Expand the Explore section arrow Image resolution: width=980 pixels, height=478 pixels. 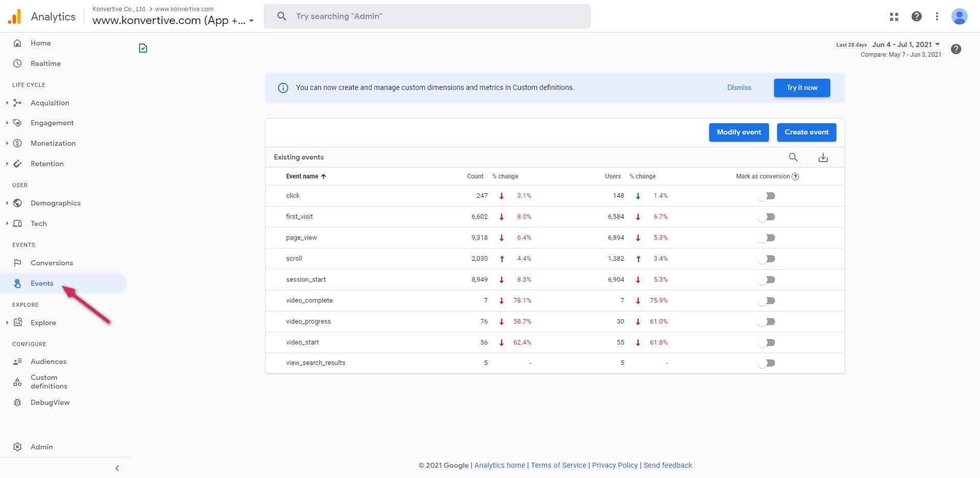(7, 323)
